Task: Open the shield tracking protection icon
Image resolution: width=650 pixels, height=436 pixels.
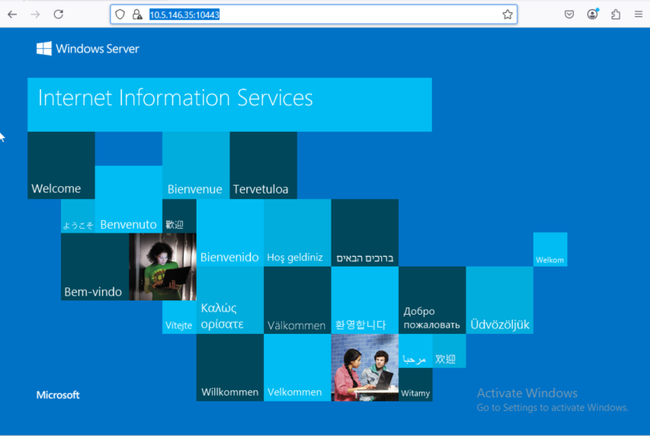Action: pos(120,15)
